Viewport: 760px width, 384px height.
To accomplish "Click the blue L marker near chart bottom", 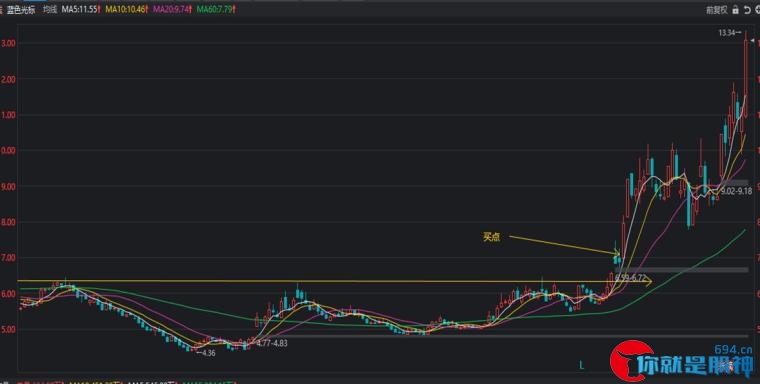I will (x=581, y=365).
